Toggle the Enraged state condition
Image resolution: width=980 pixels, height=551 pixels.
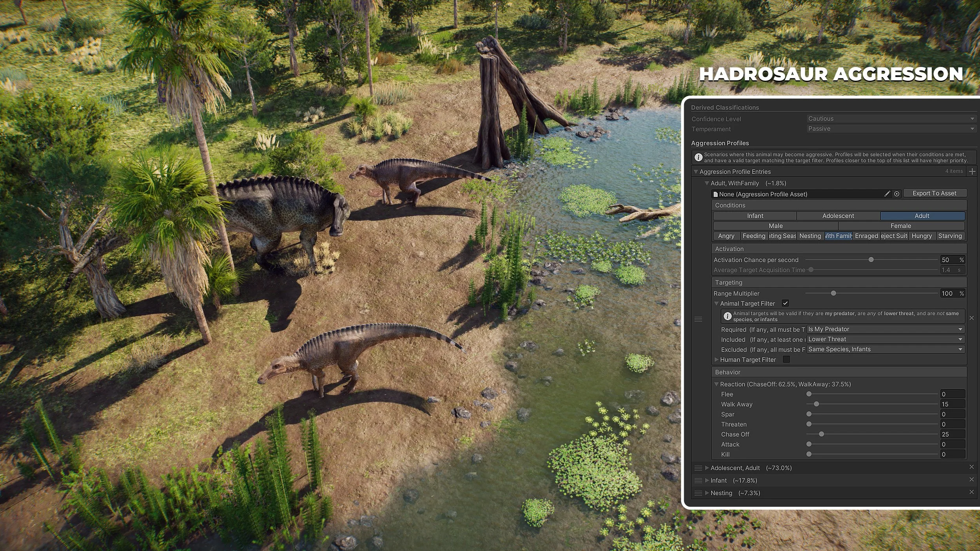[866, 236]
